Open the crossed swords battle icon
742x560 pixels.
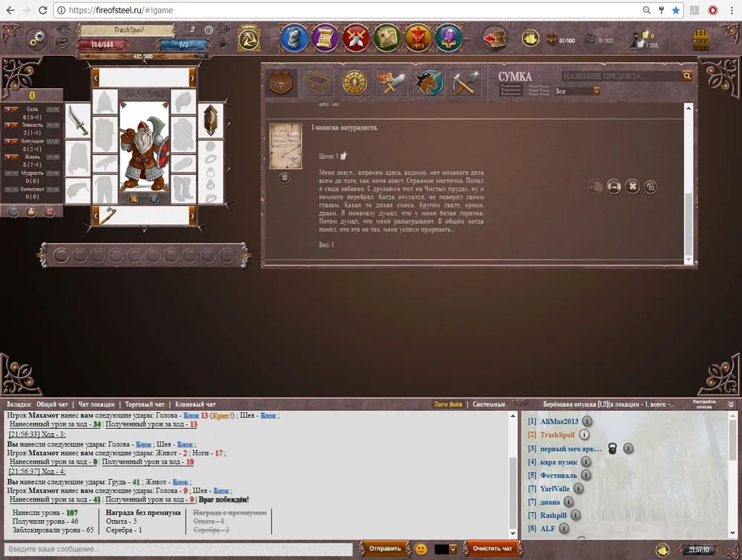(356, 37)
